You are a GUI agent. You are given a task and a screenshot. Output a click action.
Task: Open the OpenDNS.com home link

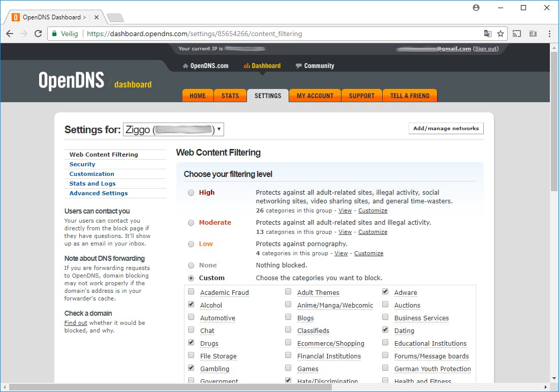click(205, 66)
